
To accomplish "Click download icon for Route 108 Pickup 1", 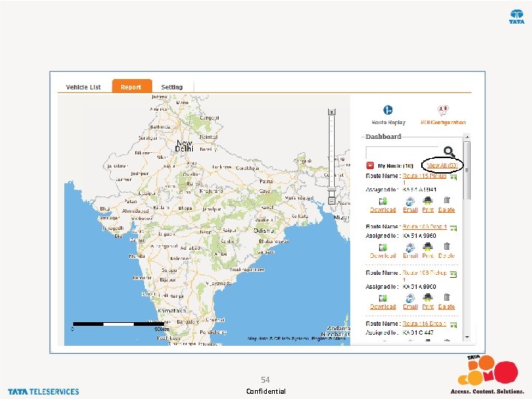I will pos(383,299).
